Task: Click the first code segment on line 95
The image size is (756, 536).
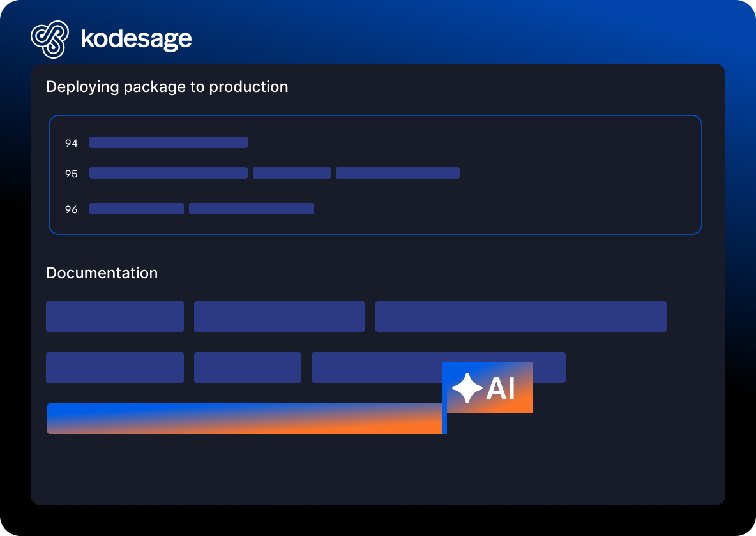Action: [169, 173]
